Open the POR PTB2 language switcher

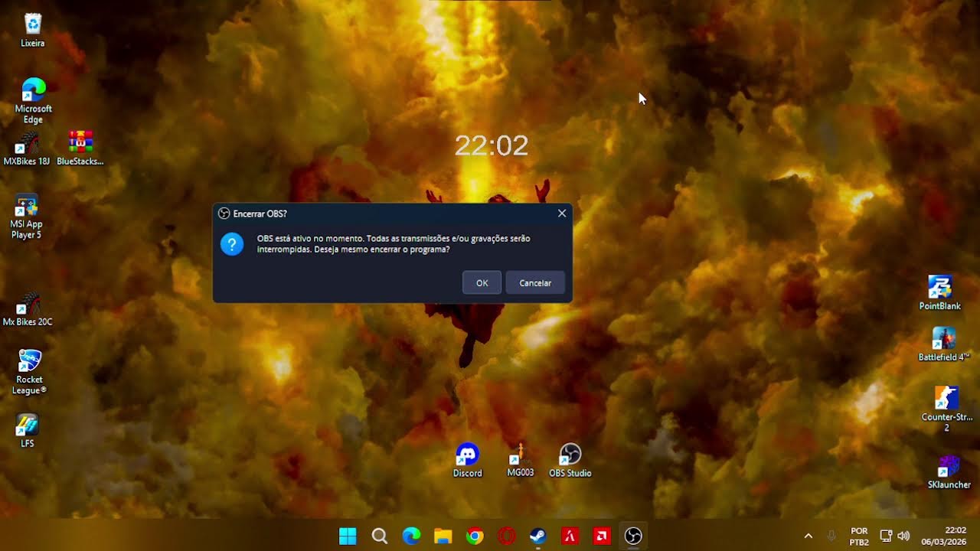(x=859, y=536)
